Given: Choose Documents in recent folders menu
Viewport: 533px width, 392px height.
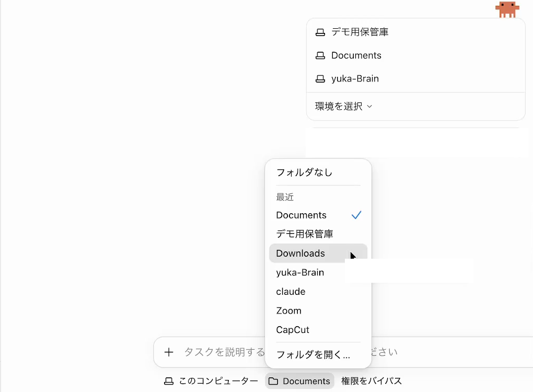Looking at the screenshot, I should click(318, 215).
